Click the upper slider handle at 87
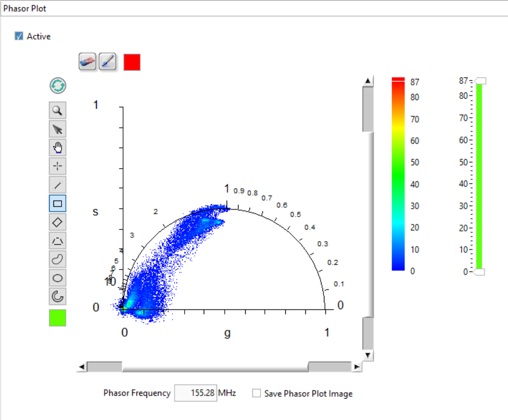The width and height of the screenshot is (508, 420). point(480,81)
